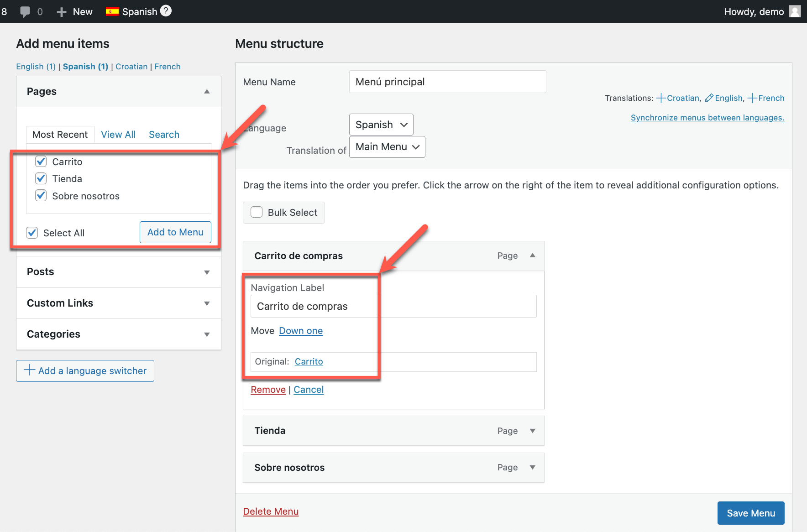
Task: Add Croatian translation via plus icon
Action: coord(660,98)
